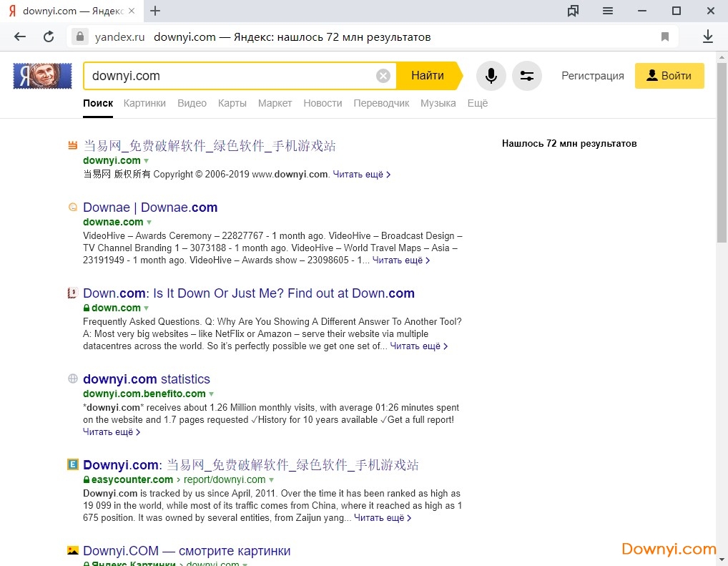
Task: Switch to the Картинки tab
Action: tap(144, 103)
